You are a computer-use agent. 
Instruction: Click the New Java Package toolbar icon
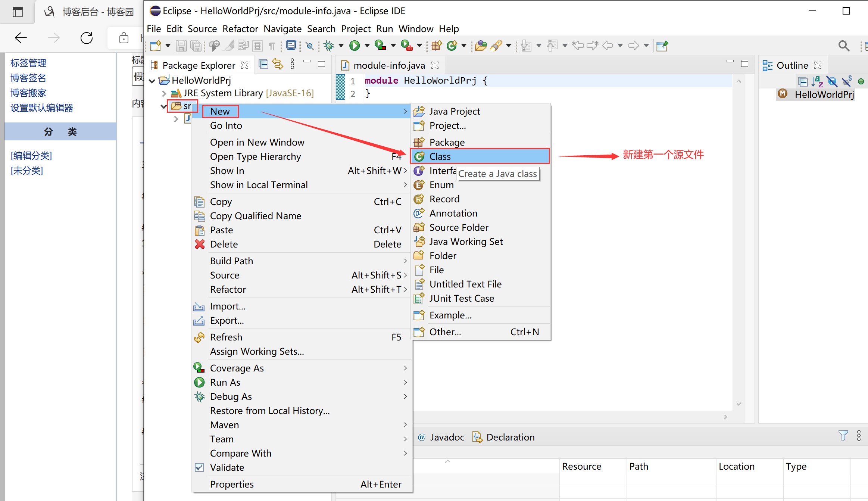pyautogui.click(x=436, y=46)
